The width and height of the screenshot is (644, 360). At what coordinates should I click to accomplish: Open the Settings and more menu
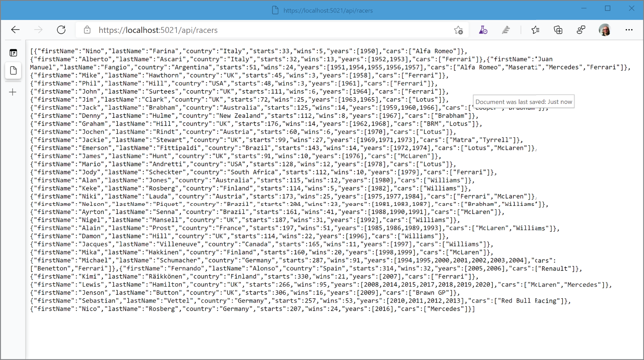[629, 30]
